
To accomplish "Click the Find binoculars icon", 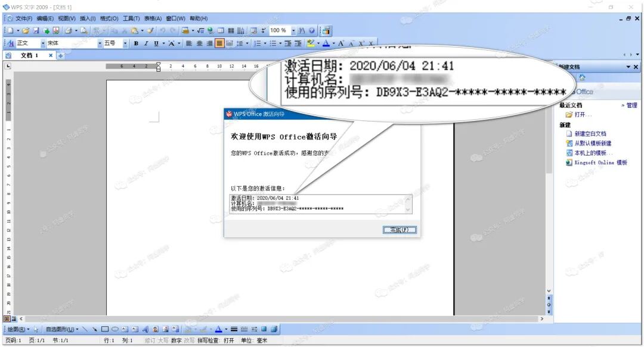I will (x=302, y=30).
